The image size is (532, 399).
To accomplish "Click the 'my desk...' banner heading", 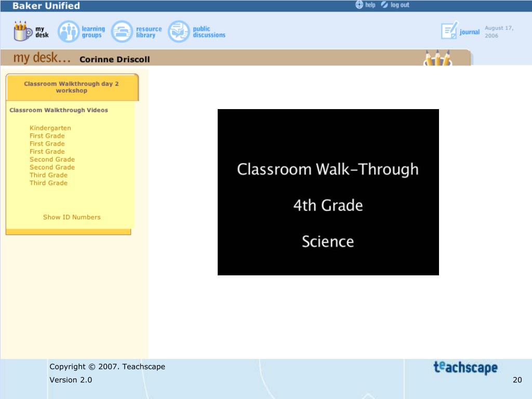I will tap(42, 58).
